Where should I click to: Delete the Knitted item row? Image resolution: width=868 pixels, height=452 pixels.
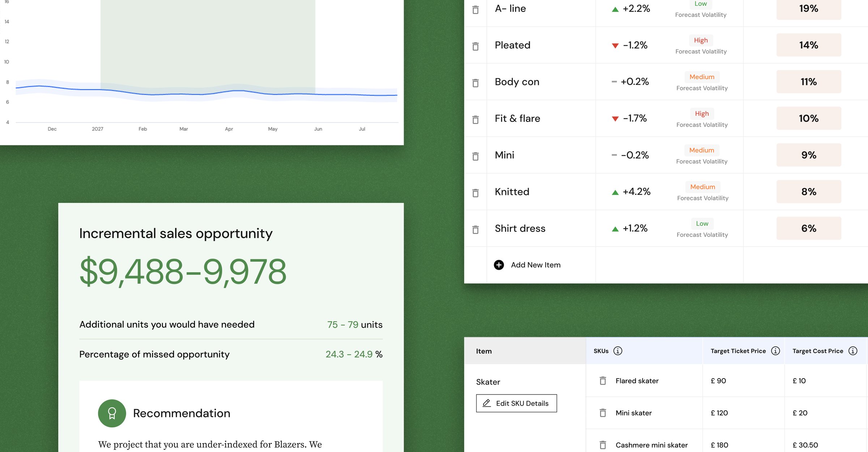[x=476, y=193]
